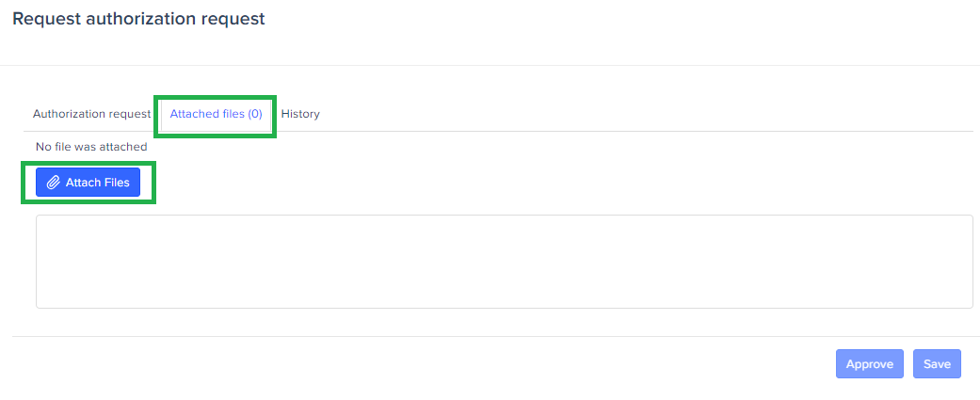Image resolution: width=980 pixels, height=400 pixels.
Task: Add a file using Attach Files
Action: tap(88, 183)
